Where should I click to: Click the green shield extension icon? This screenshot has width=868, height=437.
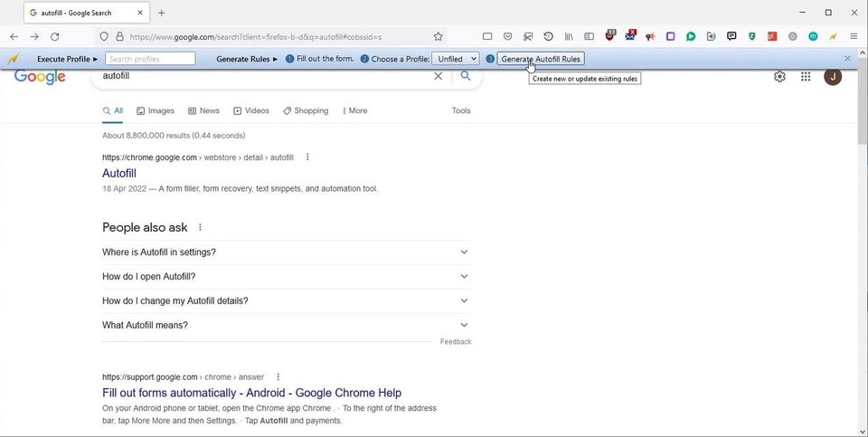[751, 36]
